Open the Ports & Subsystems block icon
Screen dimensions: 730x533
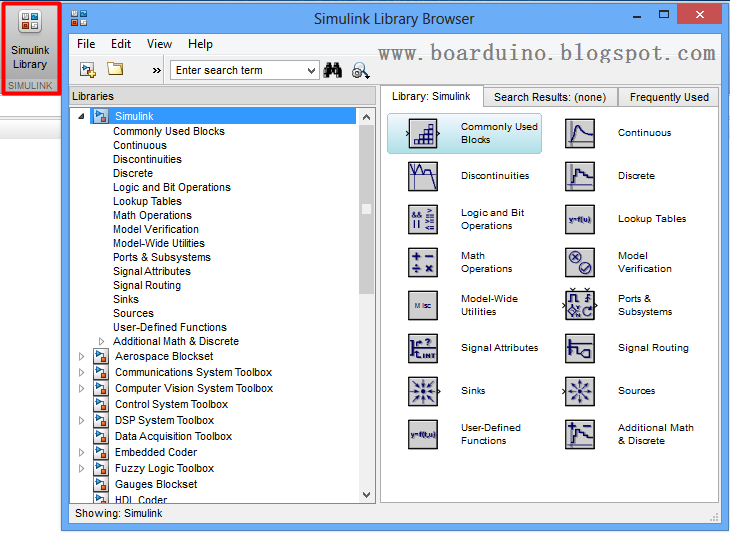580,305
